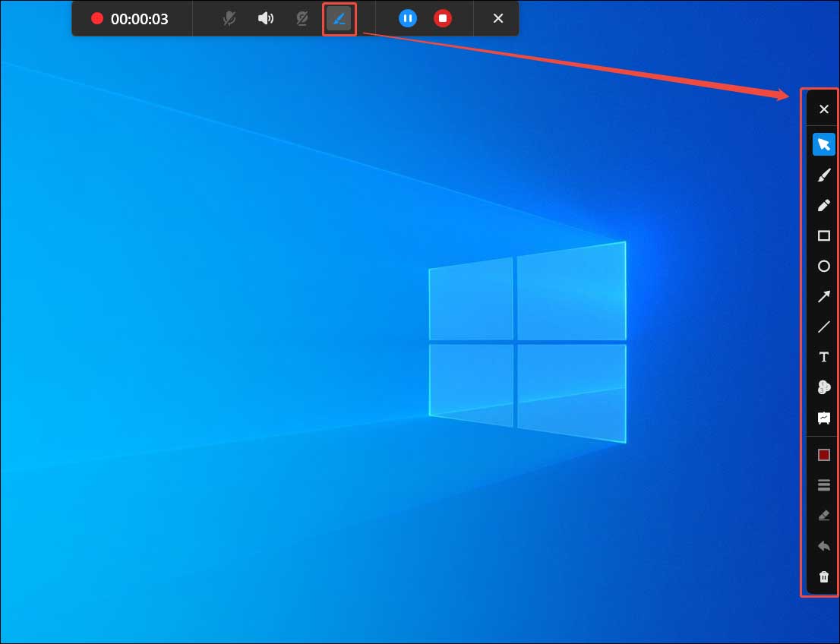Choose the rectangle shape tool
This screenshot has height=644, width=840.
click(823, 235)
